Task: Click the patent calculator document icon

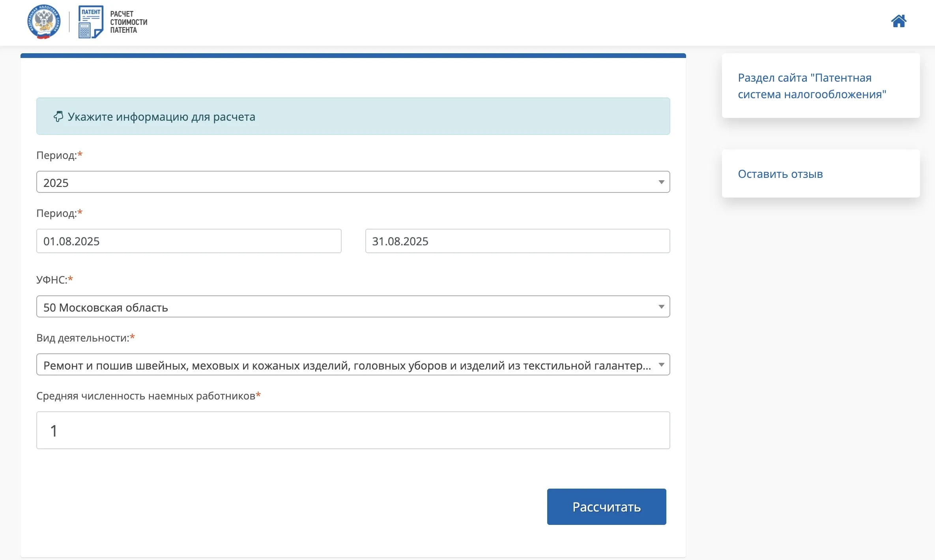Action: coord(90,22)
